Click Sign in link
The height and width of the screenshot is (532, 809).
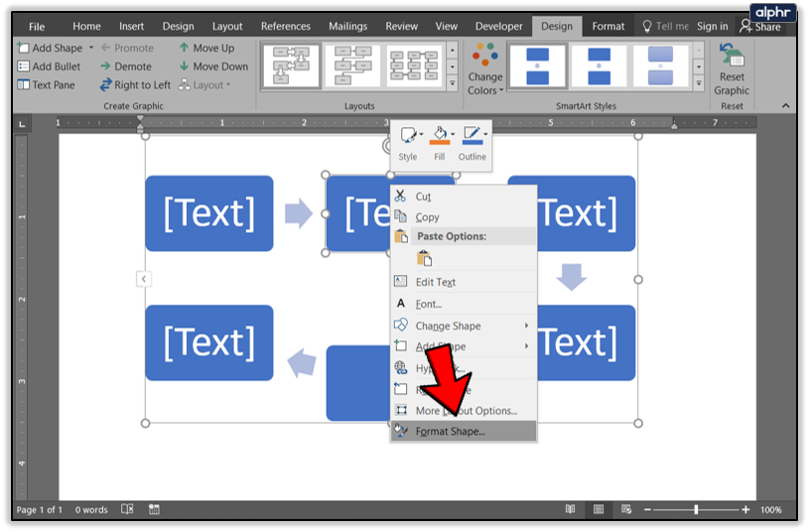click(712, 27)
